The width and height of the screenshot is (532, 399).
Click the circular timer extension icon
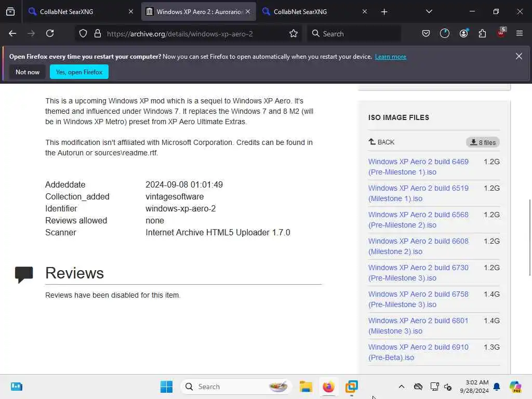coord(445,34)
